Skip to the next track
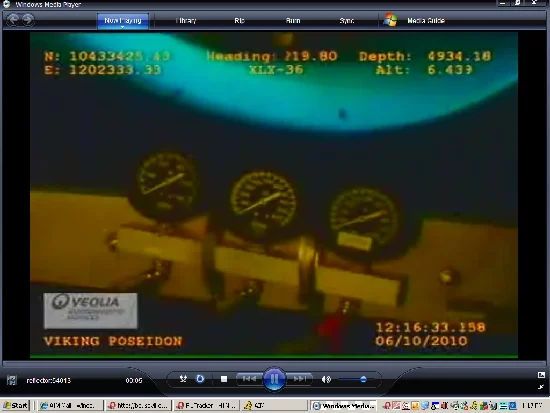Screen dimensions: 550x413 (x=299, y=379)
